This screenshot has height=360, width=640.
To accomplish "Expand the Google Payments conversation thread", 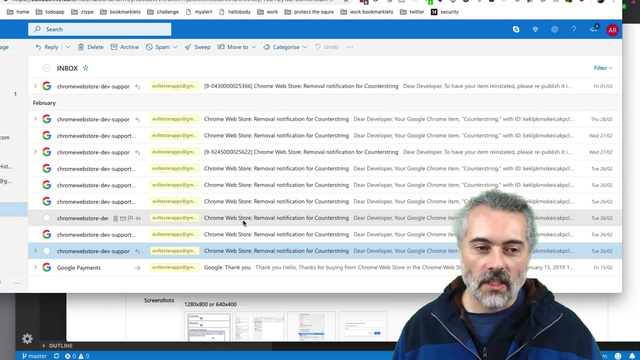I will pyautogui.click(x=35, y=267).
